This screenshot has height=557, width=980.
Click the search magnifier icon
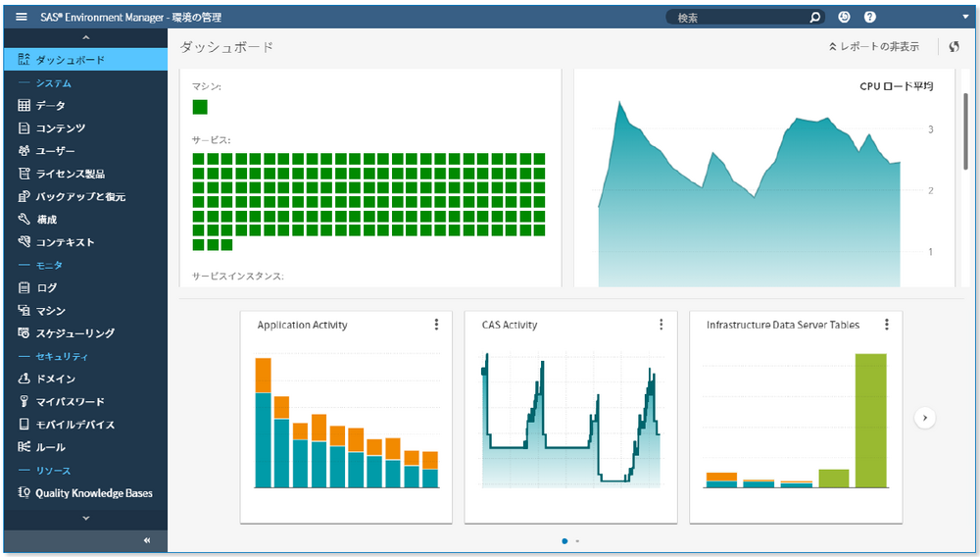(x=814, y=18)
